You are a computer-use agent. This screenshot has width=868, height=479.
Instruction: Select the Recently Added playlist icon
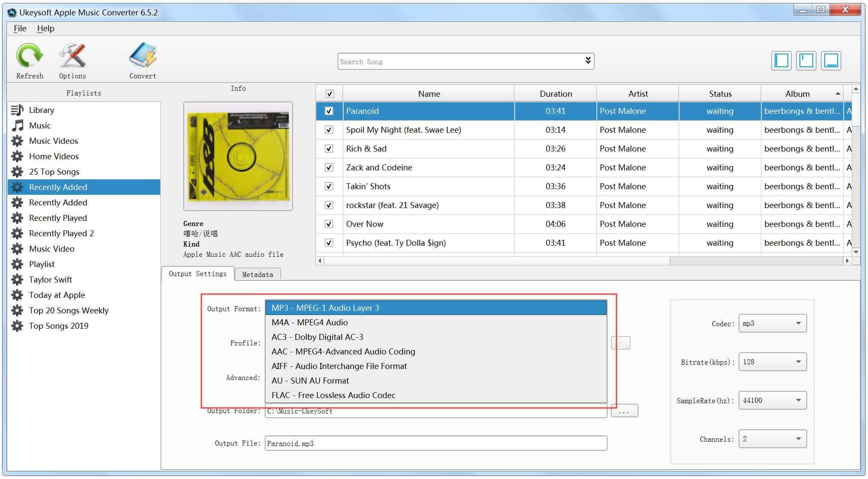tap(18, 187)
